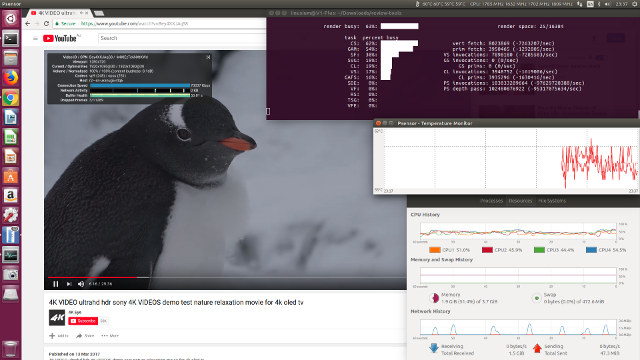This screenshot has width=640, height=360.
Task: Open the CPU4 blue color swatch
Action: (x=591, y=250)
